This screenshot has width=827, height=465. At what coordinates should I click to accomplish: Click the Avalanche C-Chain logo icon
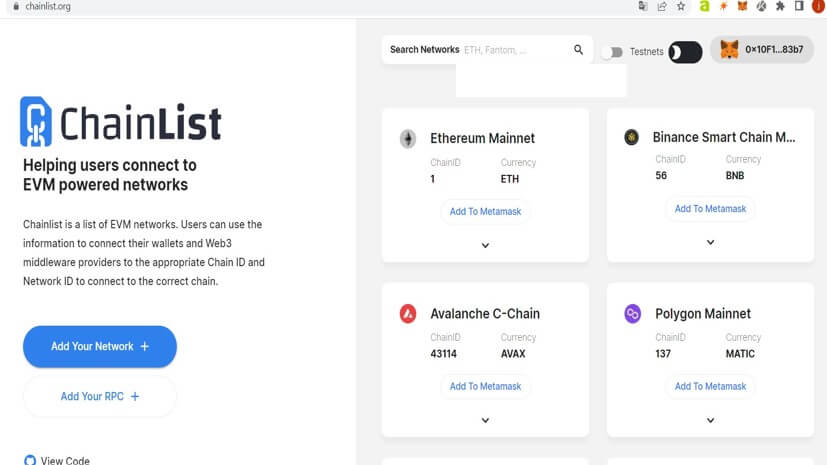tap(408, 314)
